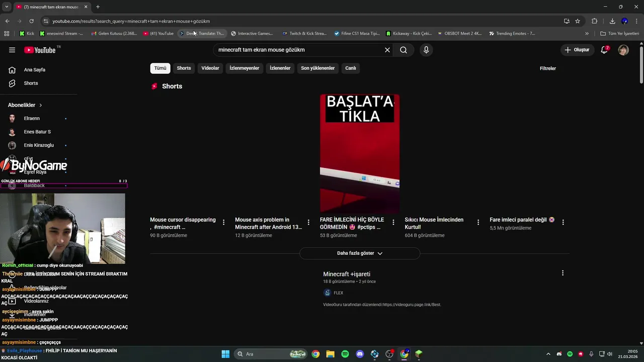
Task: Expand the Abonelikler section arrow
Action: 40,105
